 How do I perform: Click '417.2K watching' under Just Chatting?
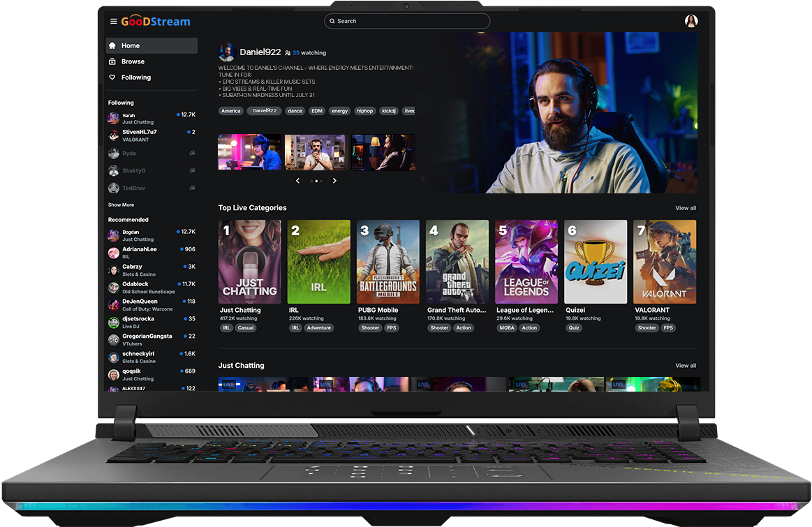[x=238, y=318]
